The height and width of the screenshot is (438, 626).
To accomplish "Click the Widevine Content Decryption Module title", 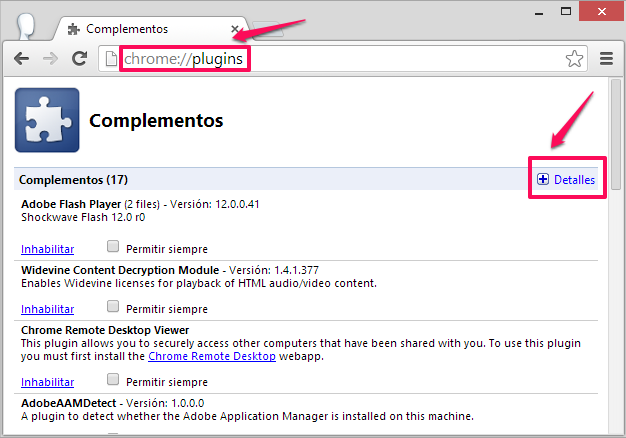I will pyautogui.click(x=120, y=270).
